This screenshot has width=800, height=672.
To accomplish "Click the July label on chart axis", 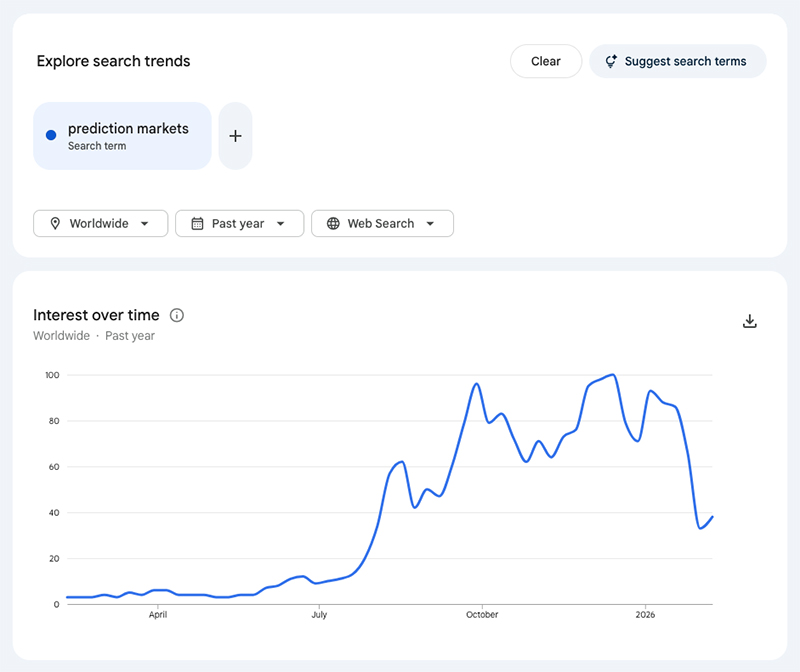I will point(319,615).
